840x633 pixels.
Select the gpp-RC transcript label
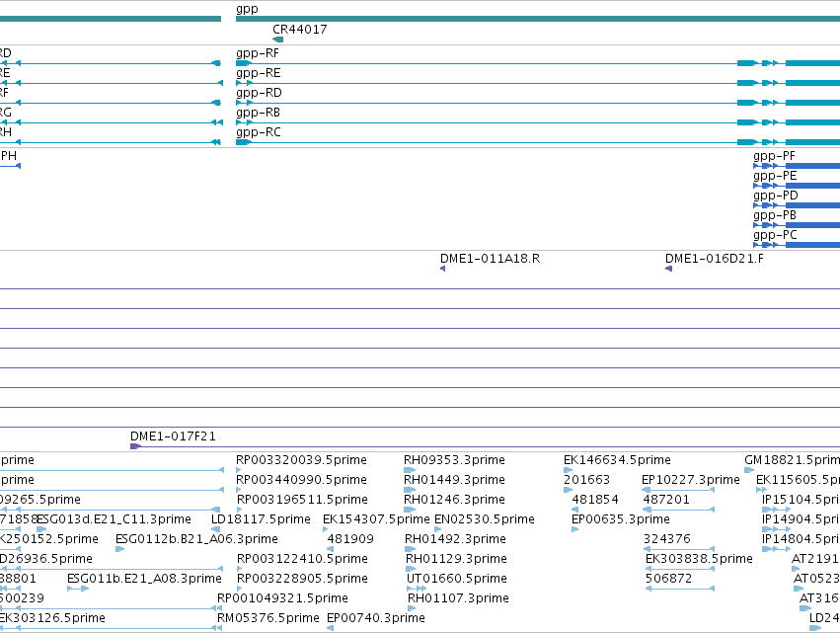pyautogui.click(x=259, y=132)
